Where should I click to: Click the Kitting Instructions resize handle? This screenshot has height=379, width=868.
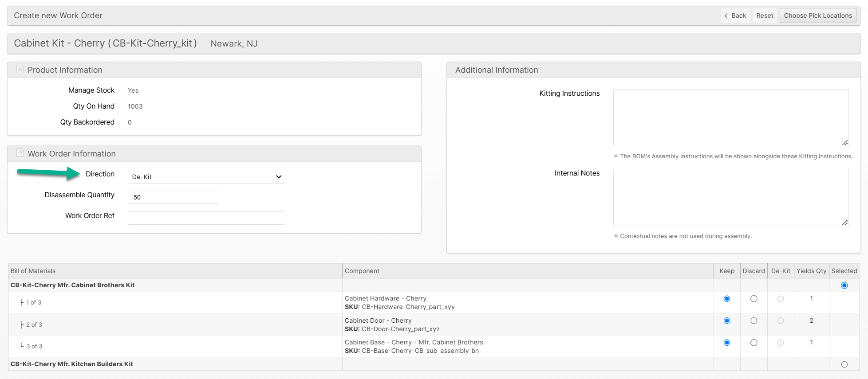tap(845, 143)
